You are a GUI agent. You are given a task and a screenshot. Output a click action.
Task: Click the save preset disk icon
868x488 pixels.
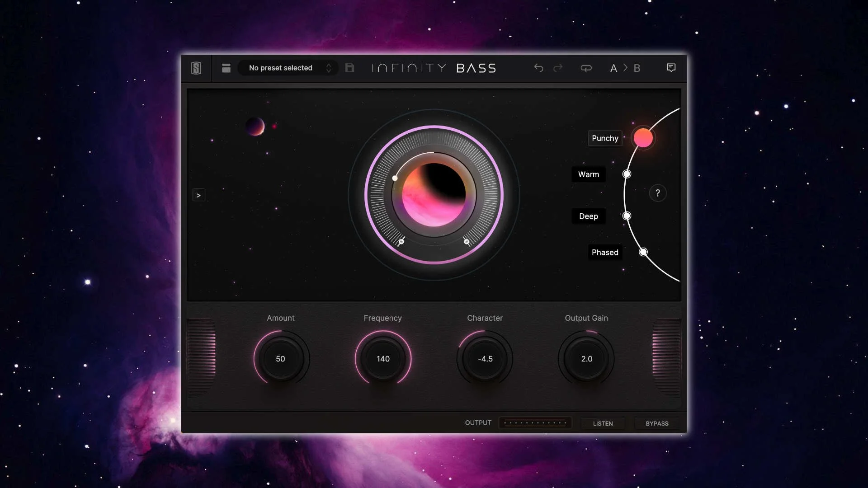coord(349,68)
